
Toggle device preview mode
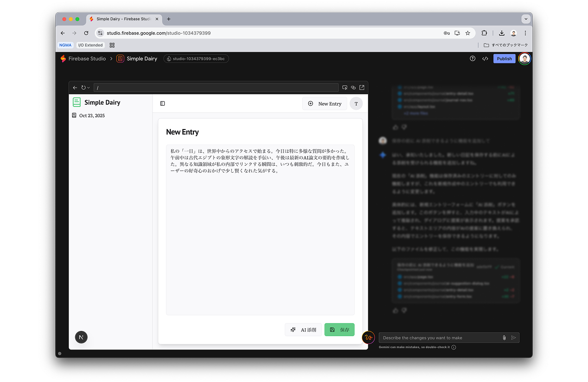(x=345, y=87)
